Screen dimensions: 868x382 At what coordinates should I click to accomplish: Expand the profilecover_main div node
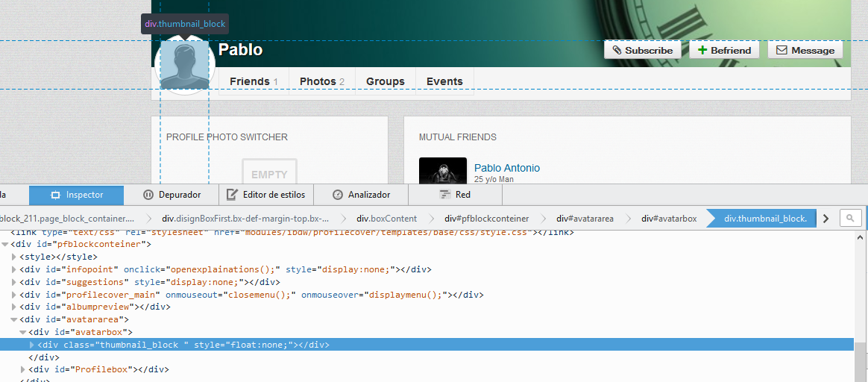[x=14, y=295]
